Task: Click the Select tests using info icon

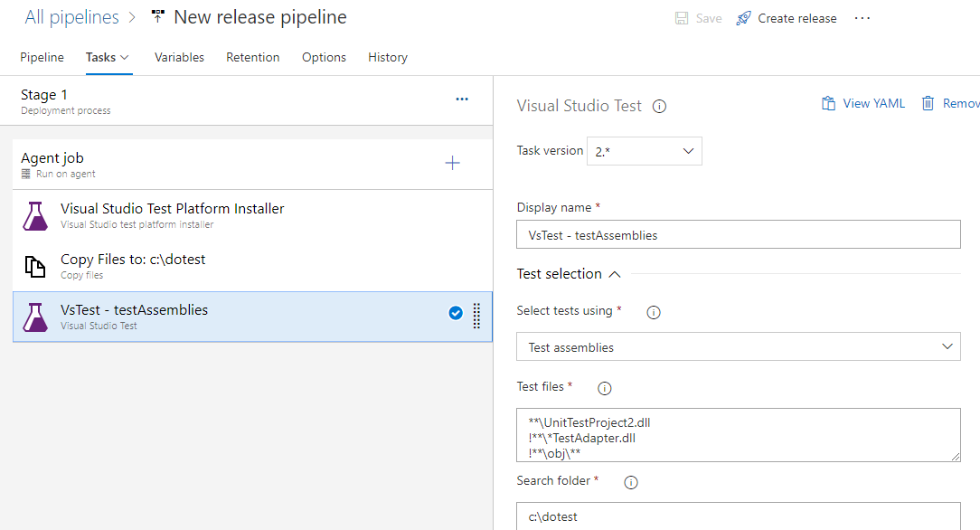Action: pyautogui.click(x=654, y=312)
